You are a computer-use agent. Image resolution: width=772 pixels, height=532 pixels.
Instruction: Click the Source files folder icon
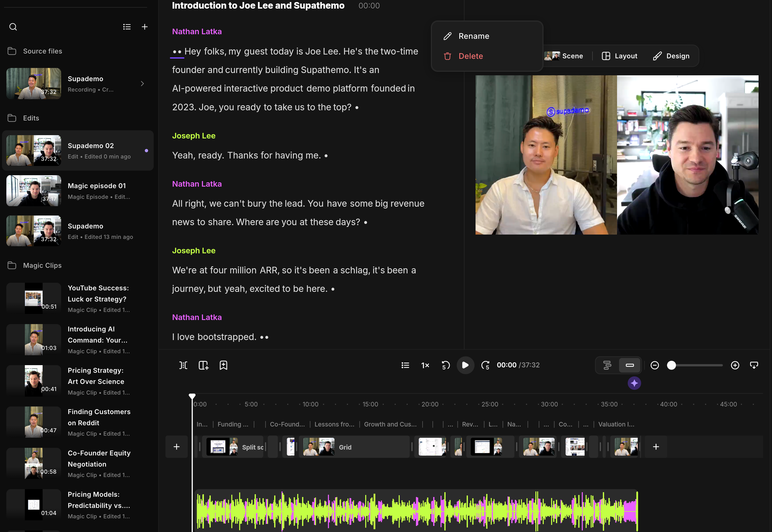click(x=12, y=51)
